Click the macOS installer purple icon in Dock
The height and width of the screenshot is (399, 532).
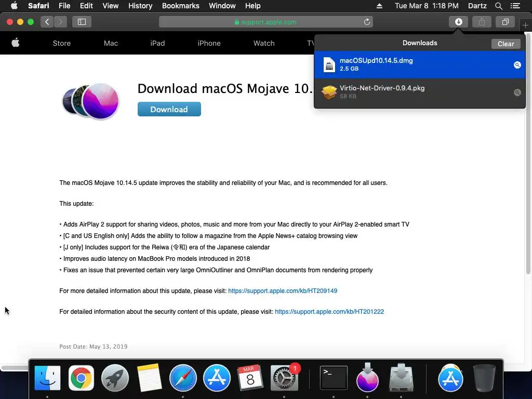tap(367, 377)
